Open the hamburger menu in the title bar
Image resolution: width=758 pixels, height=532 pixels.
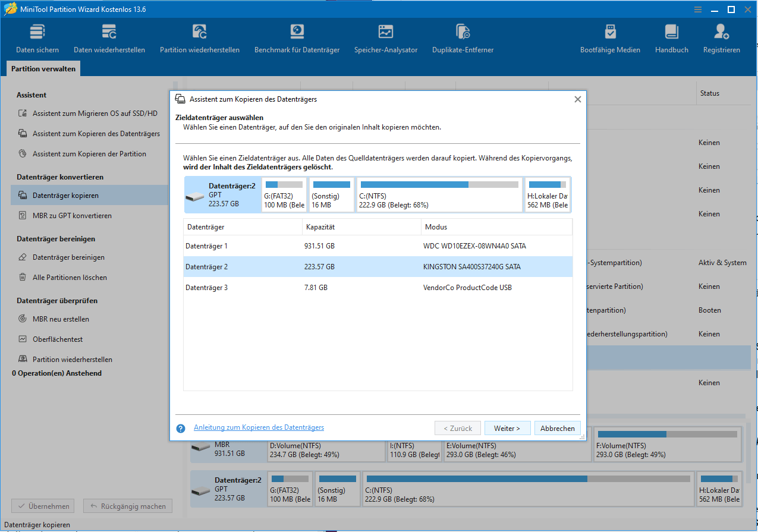(698, 10)
